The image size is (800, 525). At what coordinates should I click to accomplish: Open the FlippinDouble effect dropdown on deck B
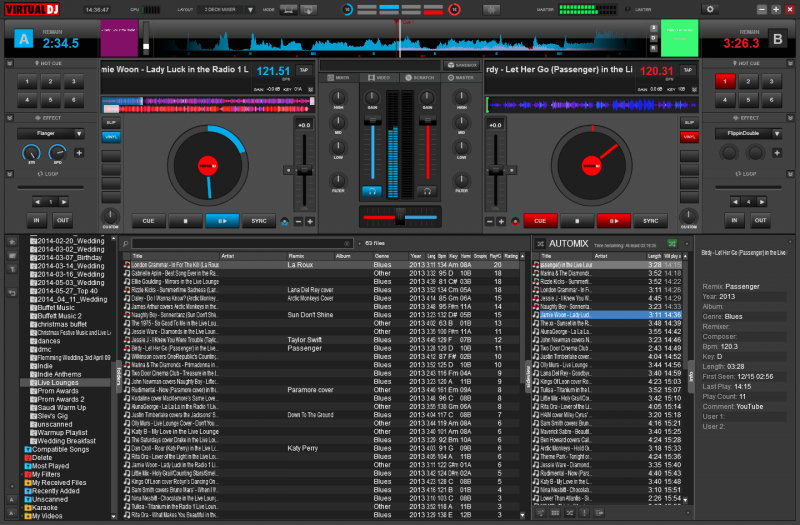777,134
